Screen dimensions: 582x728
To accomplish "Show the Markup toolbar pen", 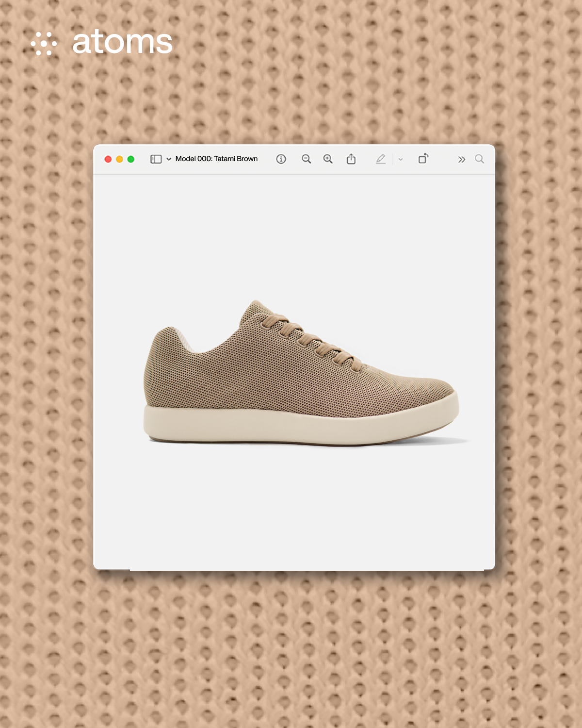I will (381, 159).
